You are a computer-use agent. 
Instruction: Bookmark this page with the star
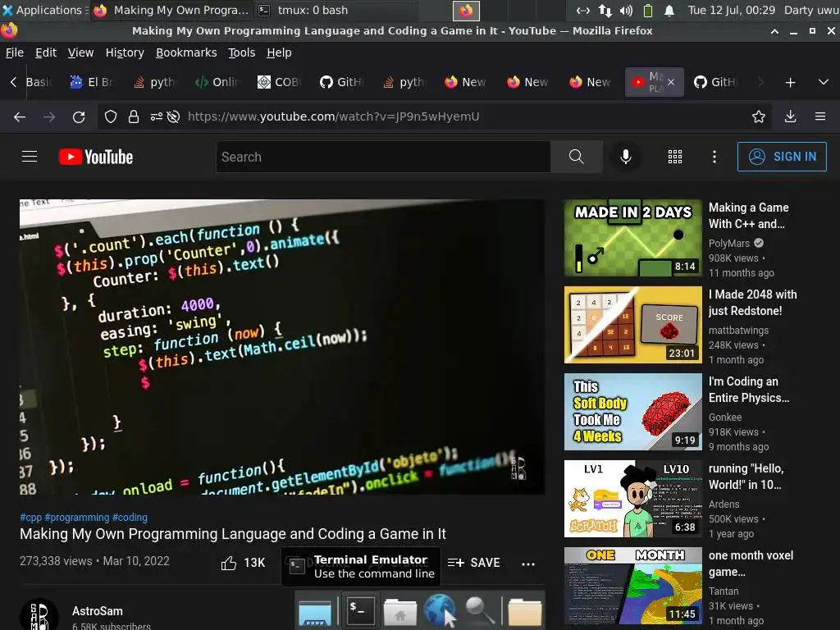[x=759, y=116]
